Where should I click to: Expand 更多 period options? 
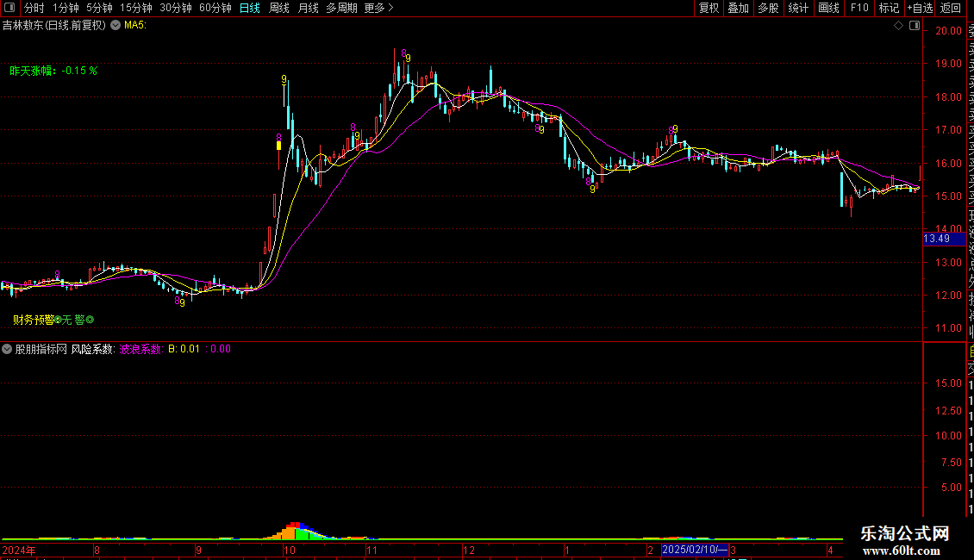click(378, 8)
